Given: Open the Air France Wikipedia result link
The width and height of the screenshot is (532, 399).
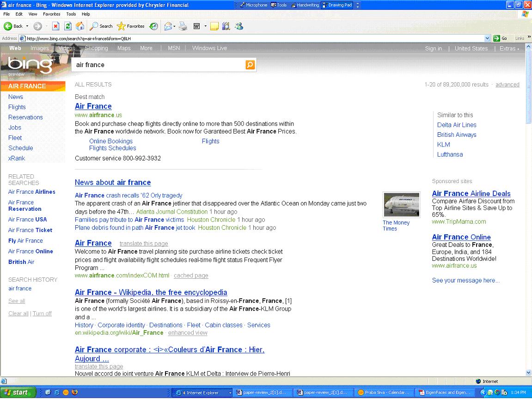Looking at the screenshot, I should 151,292.
